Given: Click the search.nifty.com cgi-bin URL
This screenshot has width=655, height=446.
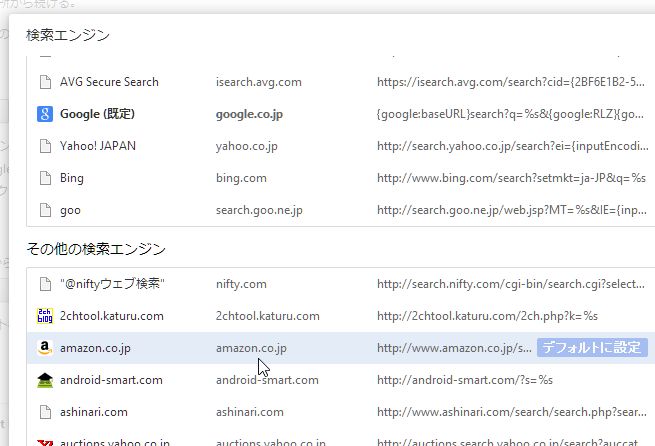Looking at the screenshot, I should 511,284.
